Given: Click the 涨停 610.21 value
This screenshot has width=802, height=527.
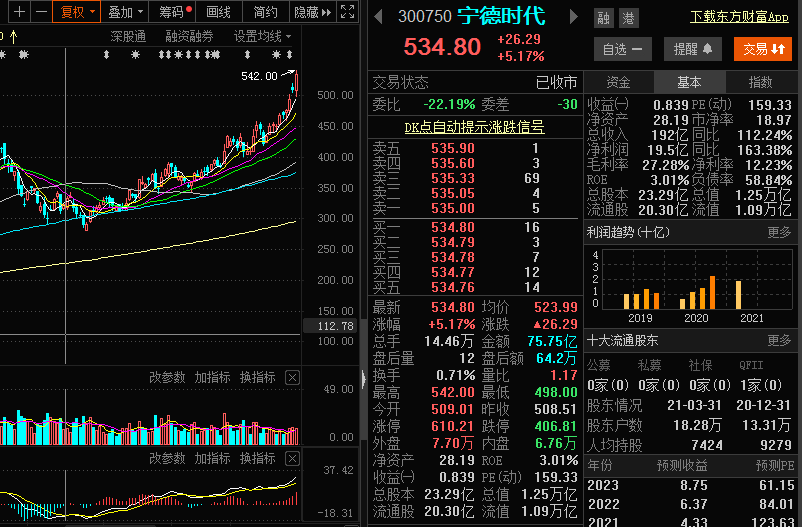Looking at the screenshot, I should (x=453, y=426).
